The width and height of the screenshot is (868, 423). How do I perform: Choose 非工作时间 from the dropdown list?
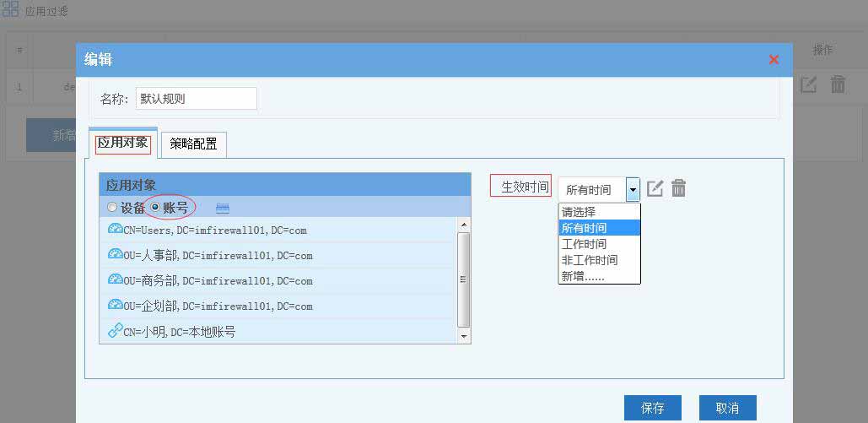[589, 260]
